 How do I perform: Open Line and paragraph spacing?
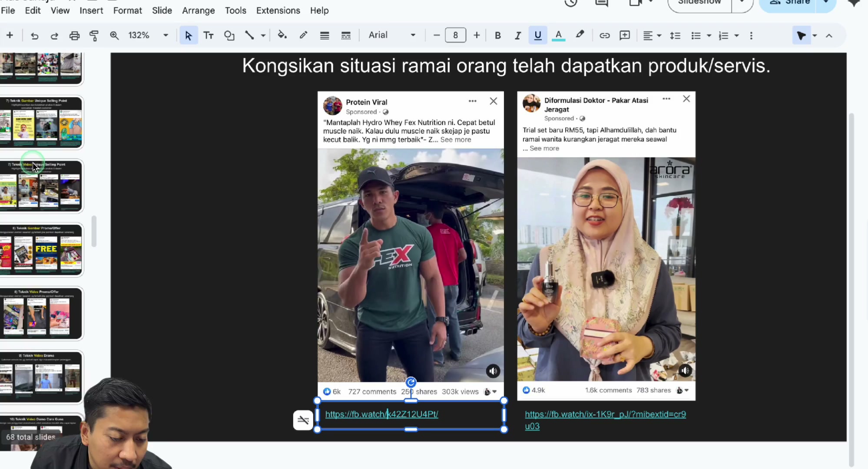pyautogui.click(x=675, y=36)
